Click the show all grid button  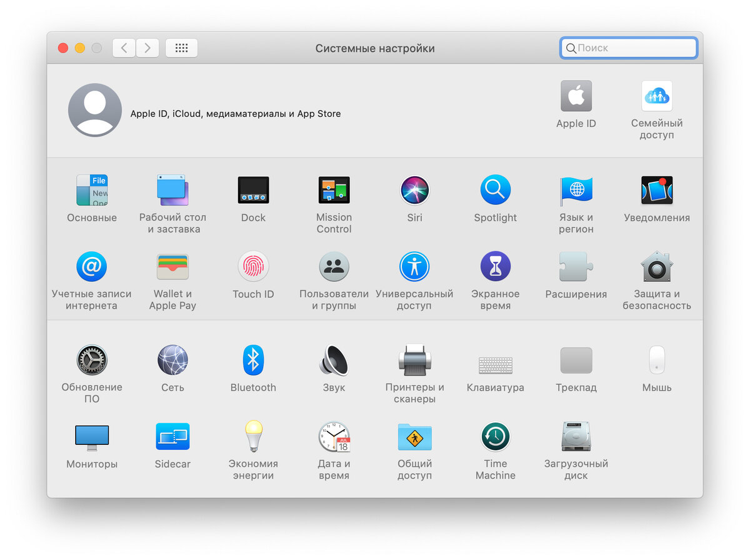[x=181, y=48]
